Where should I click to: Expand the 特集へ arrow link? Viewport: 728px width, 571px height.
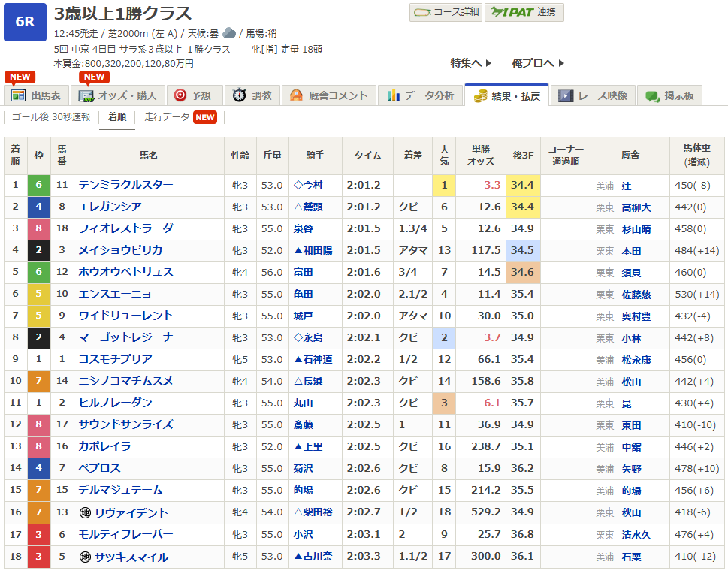click(471, 63)
